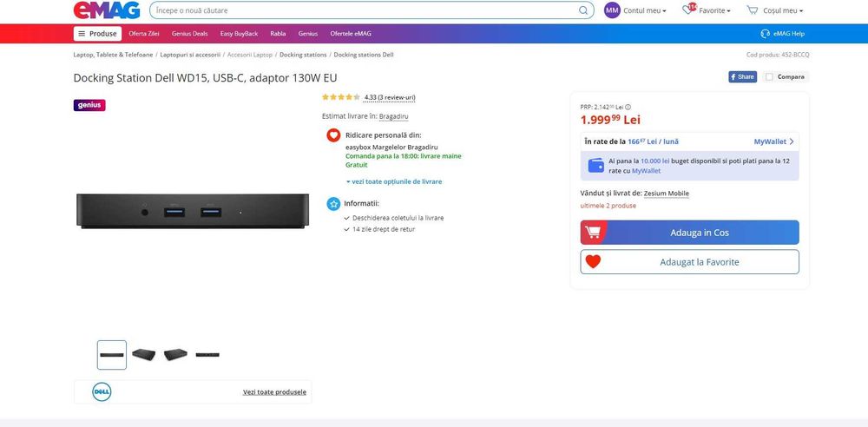Open Genius nav item
Screen dimensions: 868x427
pyautogui.click(x=308, y=34)
